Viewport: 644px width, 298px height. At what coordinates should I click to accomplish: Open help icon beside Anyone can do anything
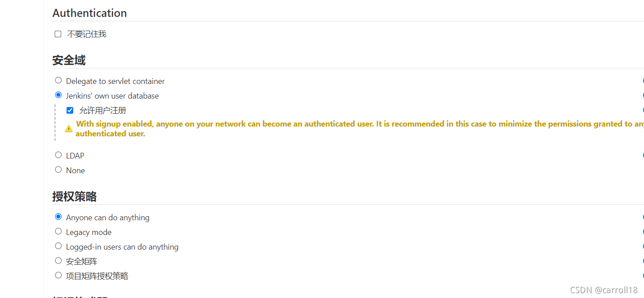coord(643,217)
